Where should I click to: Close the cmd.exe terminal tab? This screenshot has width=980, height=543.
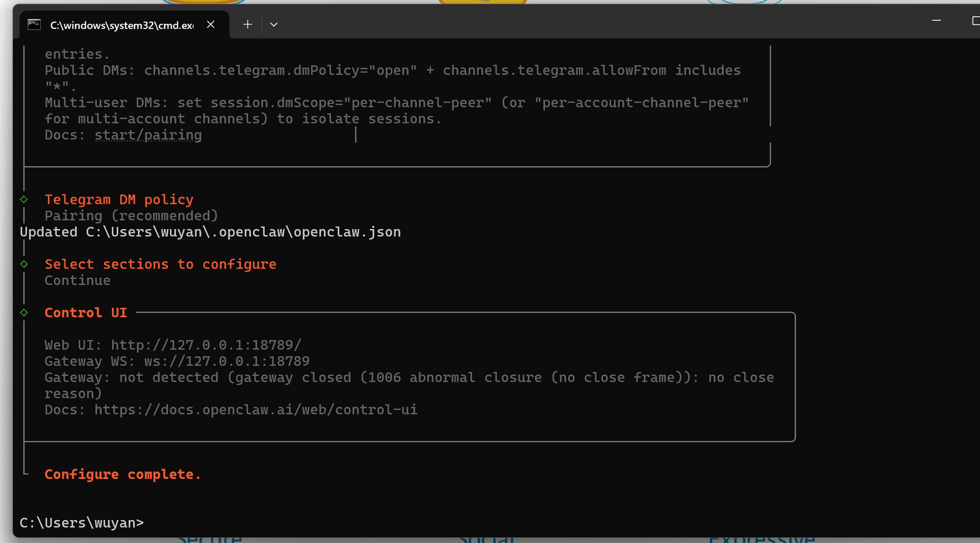tap(211, 24)
